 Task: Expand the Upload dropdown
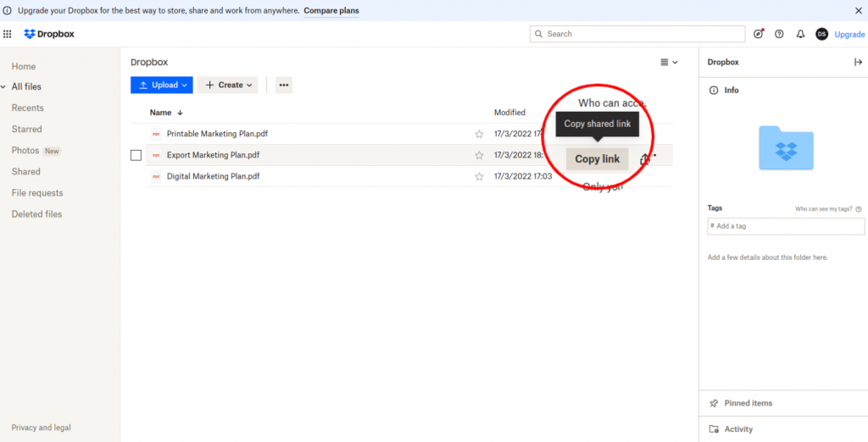(162, 85)
